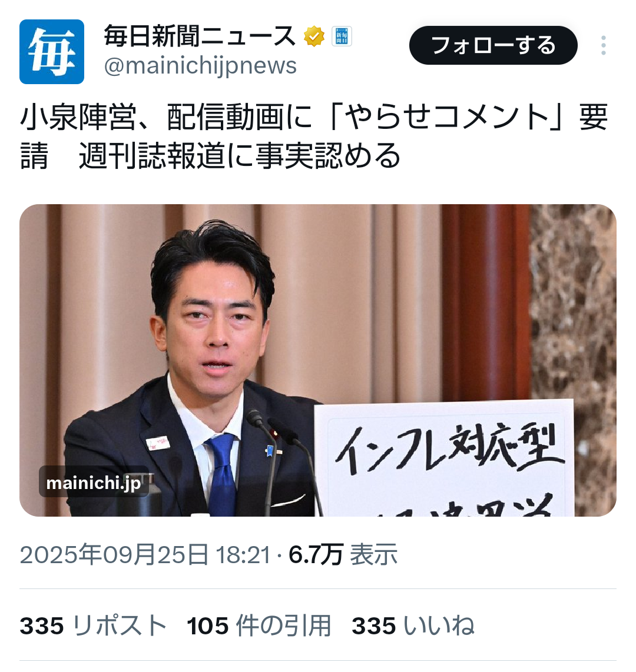The height and width of the screenshot is (672, 636).
Task: Open the 毎日新聞ニュース account name
Action: (200, 35)
